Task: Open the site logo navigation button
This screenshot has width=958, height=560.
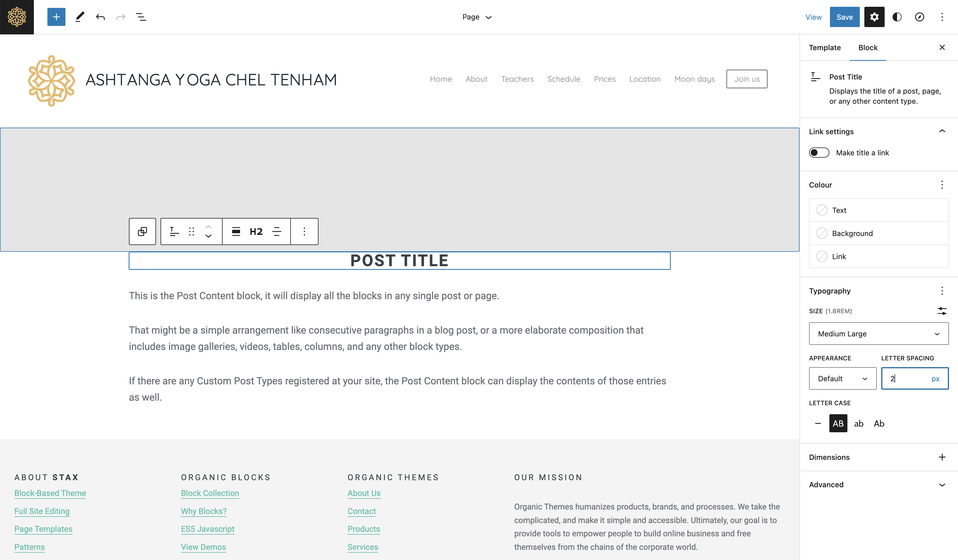Action: [x=17, y=17]
